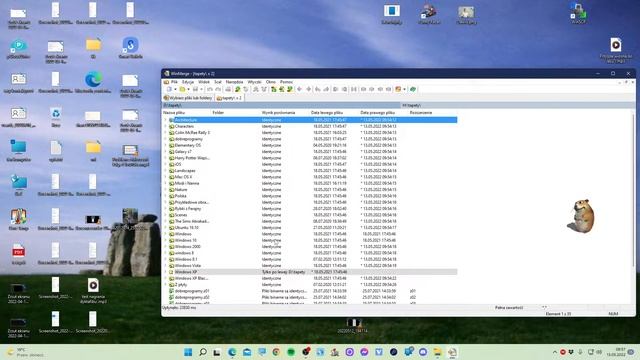This screenshot has height=360, width=640.
Task: Open the Save dropdown arrow in toolbar
Action: point(201,89)
